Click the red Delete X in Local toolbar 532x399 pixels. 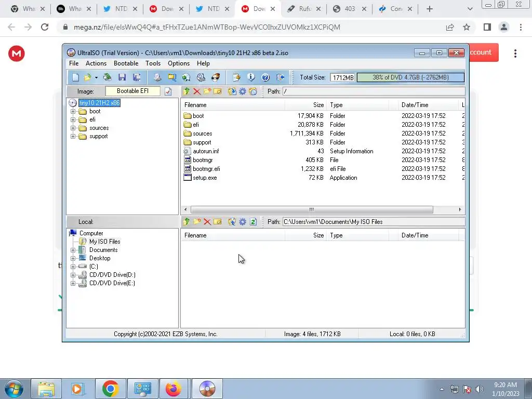pyautogui.click(x=207, y=221)
